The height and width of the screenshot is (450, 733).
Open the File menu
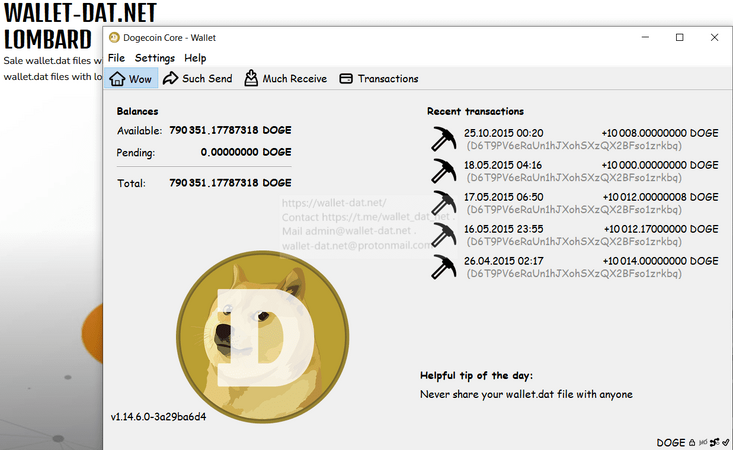tap(116, 58)
